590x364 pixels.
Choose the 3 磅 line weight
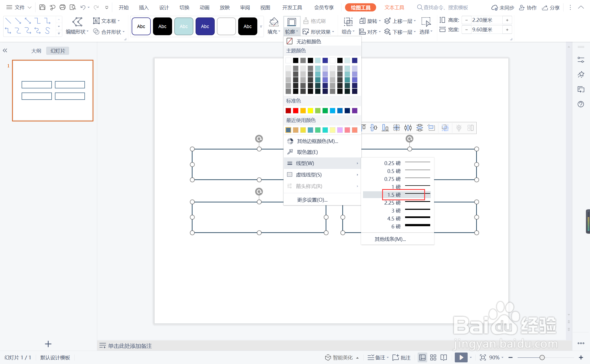[x=397, y=211]
